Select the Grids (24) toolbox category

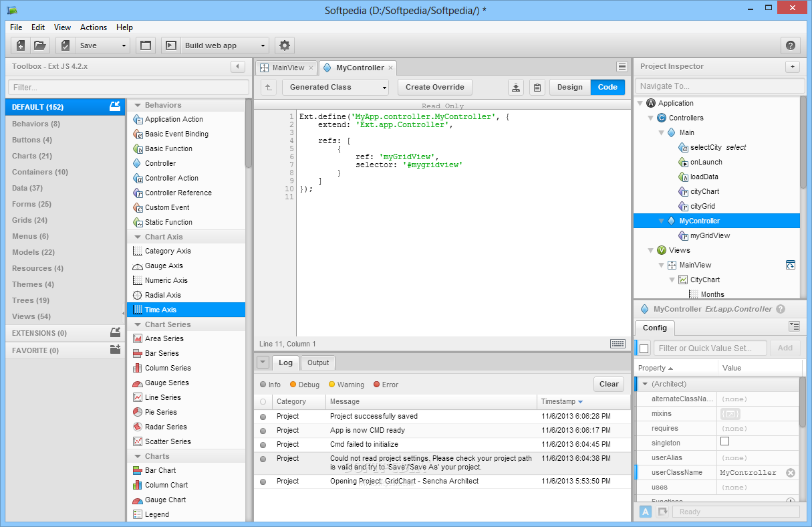point(65,220)
